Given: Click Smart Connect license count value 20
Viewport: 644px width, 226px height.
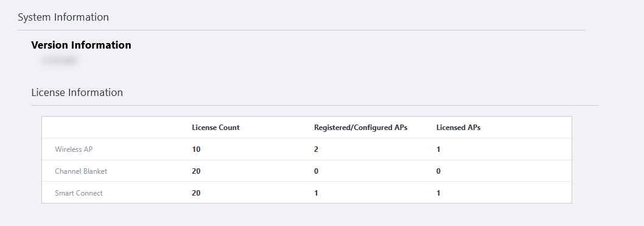Looking at the screenshot, I should point(197,193).
